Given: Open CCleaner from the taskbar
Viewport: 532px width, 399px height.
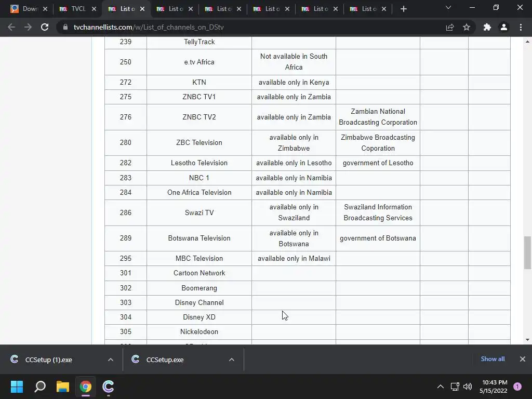Looking at the screenshot, I should click(108, 387).
